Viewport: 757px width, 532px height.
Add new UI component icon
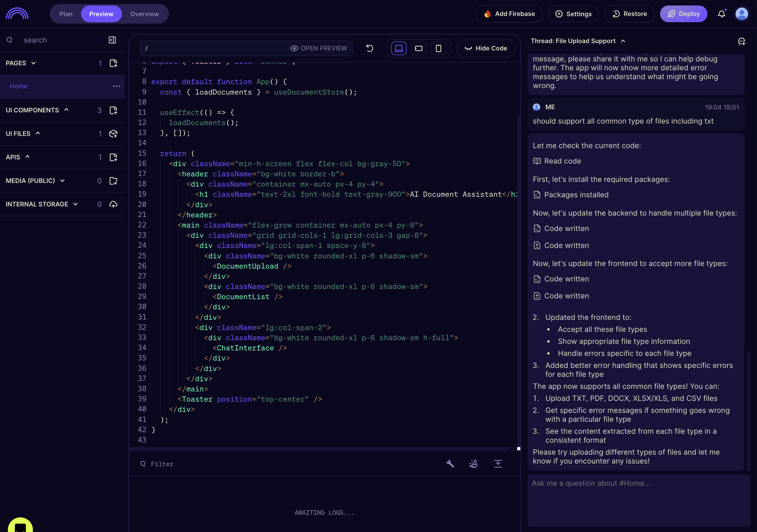pyautogui.click(x=113, y=110)
